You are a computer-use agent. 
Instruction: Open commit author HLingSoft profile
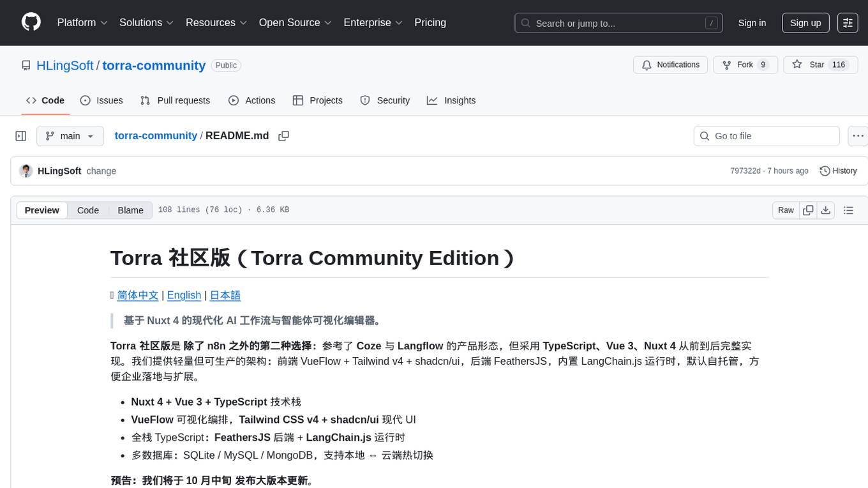(x=59, y=171)
